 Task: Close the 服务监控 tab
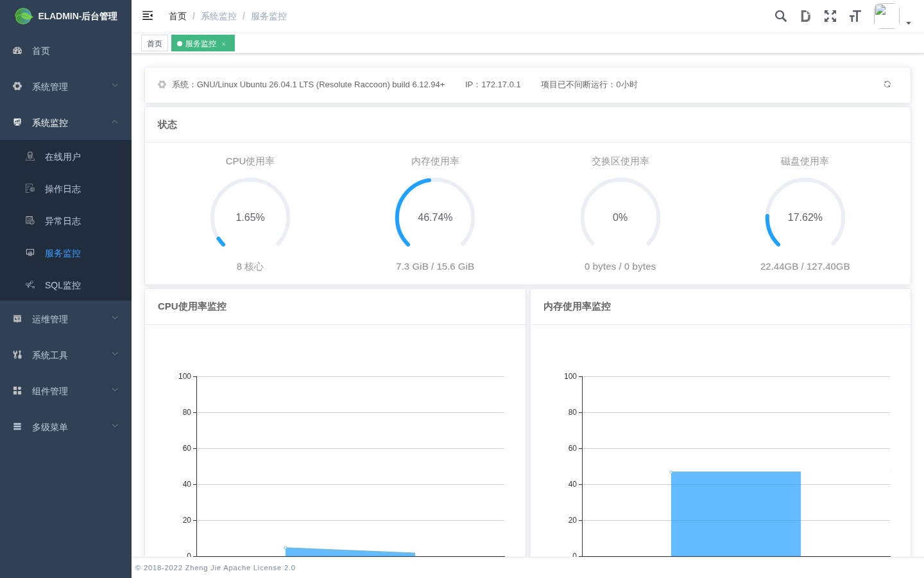tap(224, 44)
